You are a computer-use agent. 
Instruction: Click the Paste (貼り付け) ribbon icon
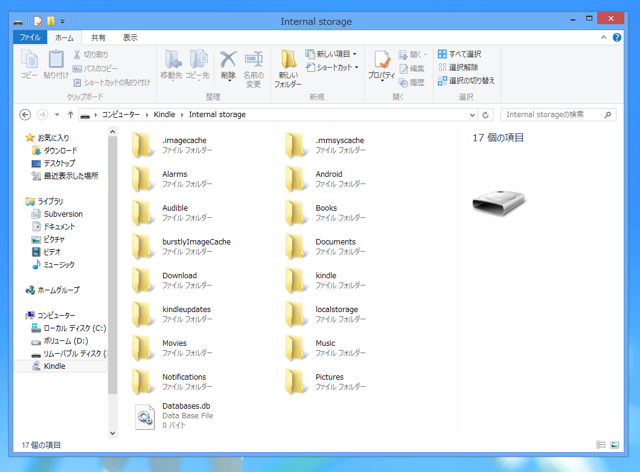coord(56,64)
